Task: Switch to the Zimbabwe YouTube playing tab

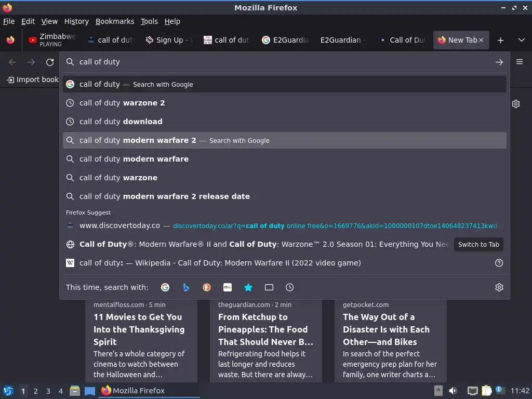Action: [52, 40]
